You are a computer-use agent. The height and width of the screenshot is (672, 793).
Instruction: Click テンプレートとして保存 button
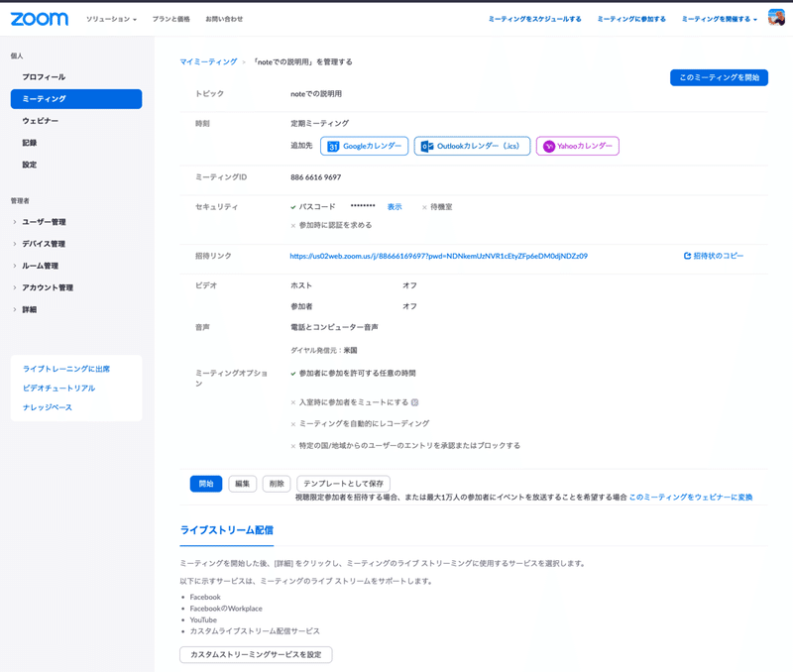(x=343, y=484)
